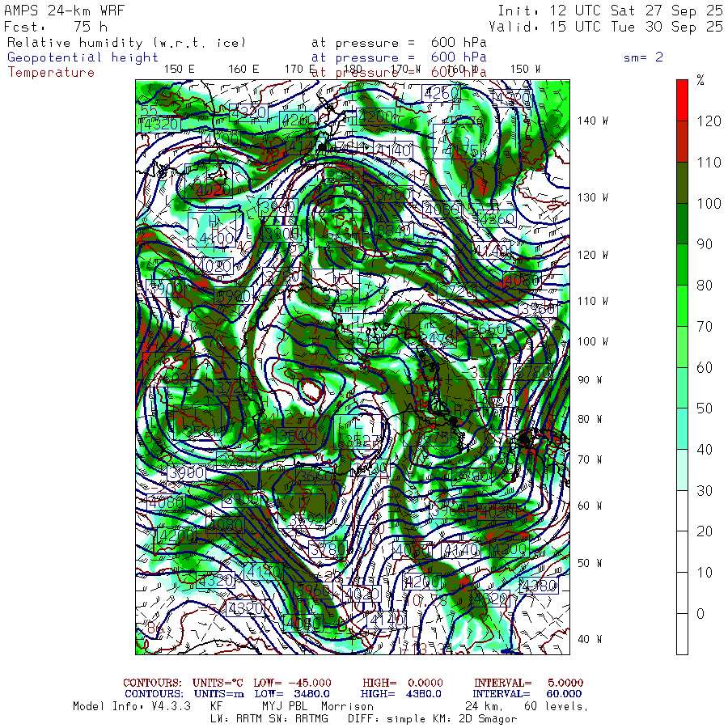Screen dimensions: 728x728
Task: Click the boxed '4175' height label on the map
Action: (460, 150)
